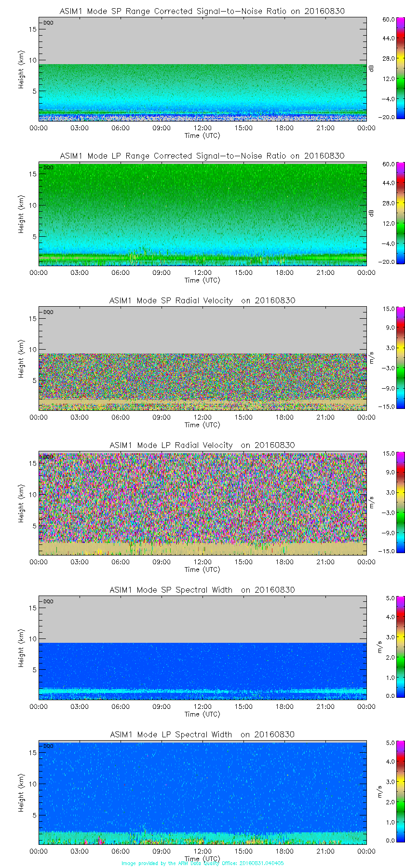405x868 pixels.
Task: Click the Mode SP Spectral Width title
Action: (x=202, y=590)
